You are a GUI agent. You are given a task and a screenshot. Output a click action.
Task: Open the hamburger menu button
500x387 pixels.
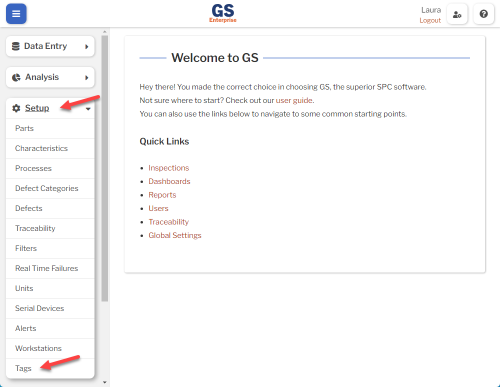tap(16, 14)
